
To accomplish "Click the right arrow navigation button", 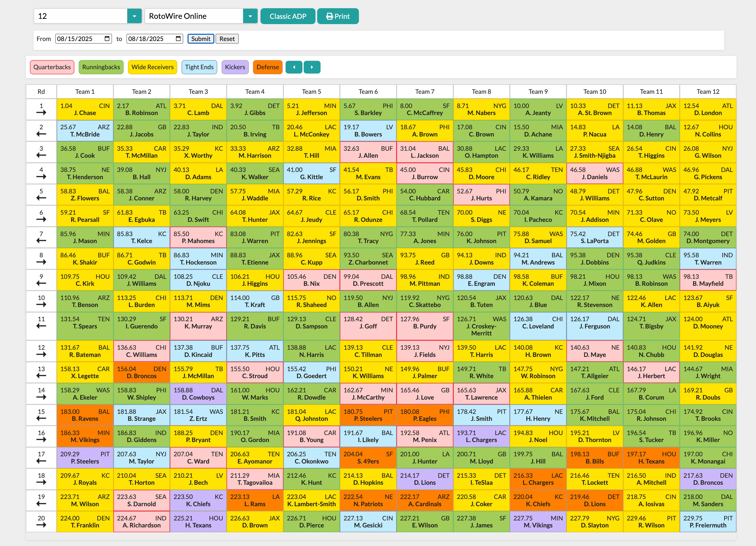I will pos(312,67).
